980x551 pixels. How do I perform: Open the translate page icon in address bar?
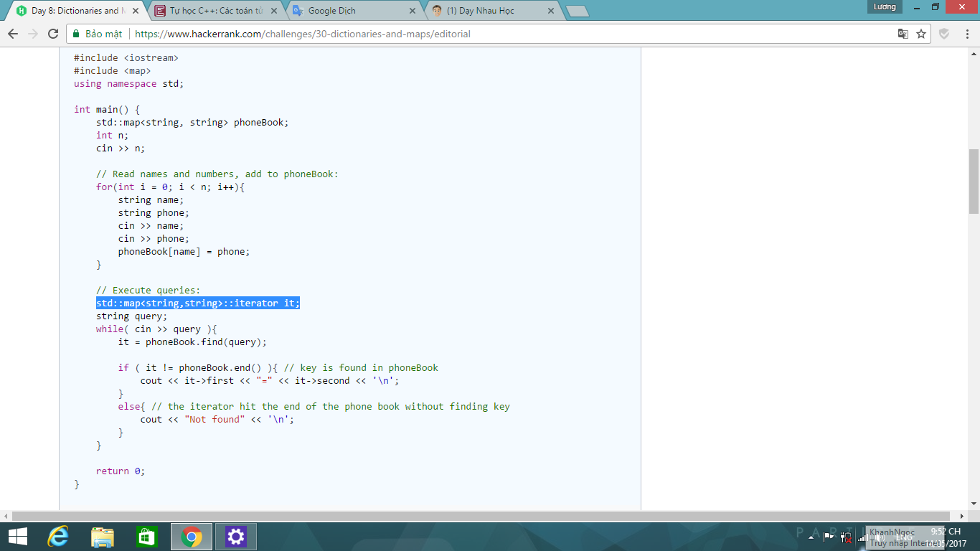coord(903,34)
